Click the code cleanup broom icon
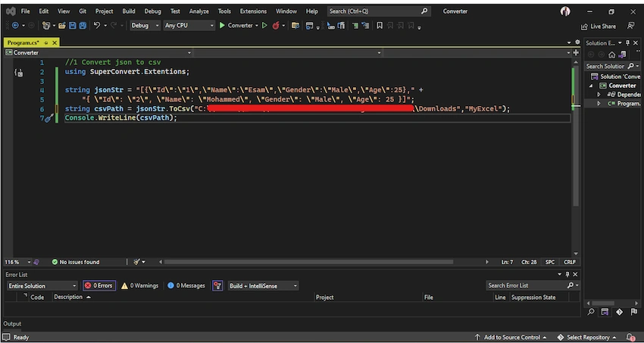The width and height of the screenshot is (644, 343). click(x=137, y=262)
